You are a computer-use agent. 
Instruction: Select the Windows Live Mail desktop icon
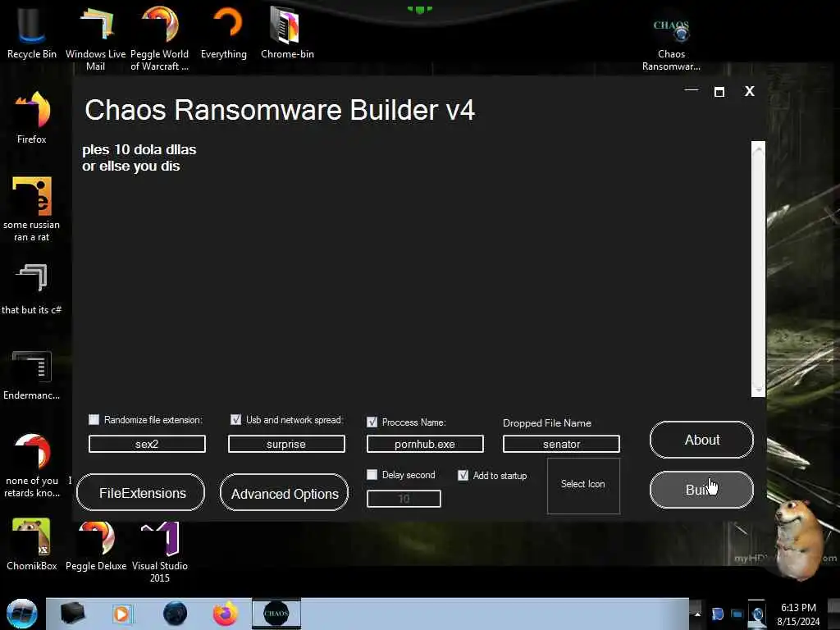pos(95,38)
